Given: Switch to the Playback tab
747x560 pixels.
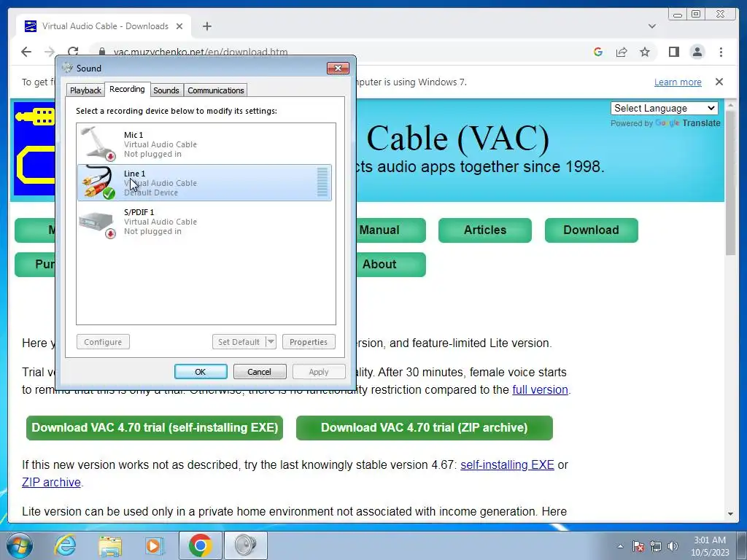Looking at the screenshot, I should (x=85, y=90).
